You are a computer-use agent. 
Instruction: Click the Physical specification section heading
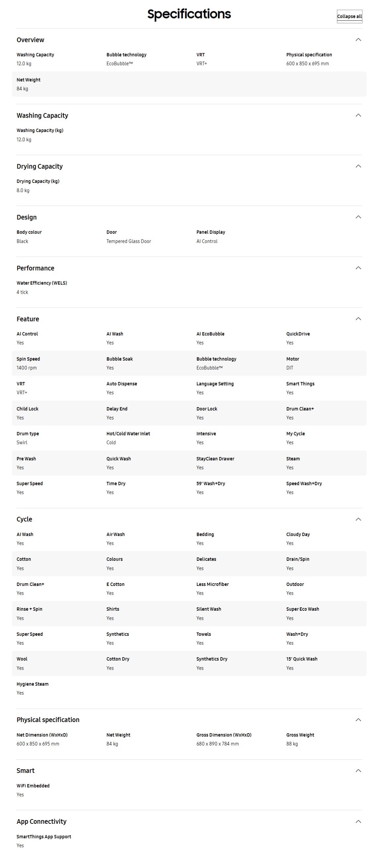click(x=48, y=720)
